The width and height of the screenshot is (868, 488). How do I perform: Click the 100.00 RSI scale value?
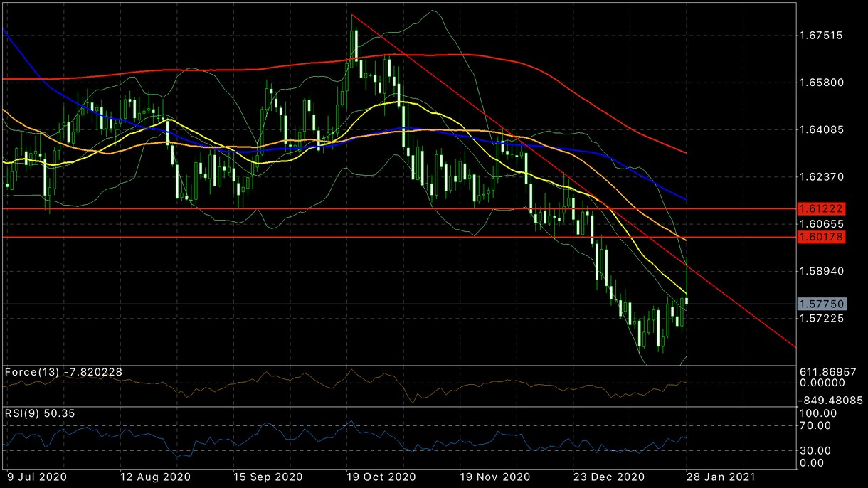click(x=819, y=413)
